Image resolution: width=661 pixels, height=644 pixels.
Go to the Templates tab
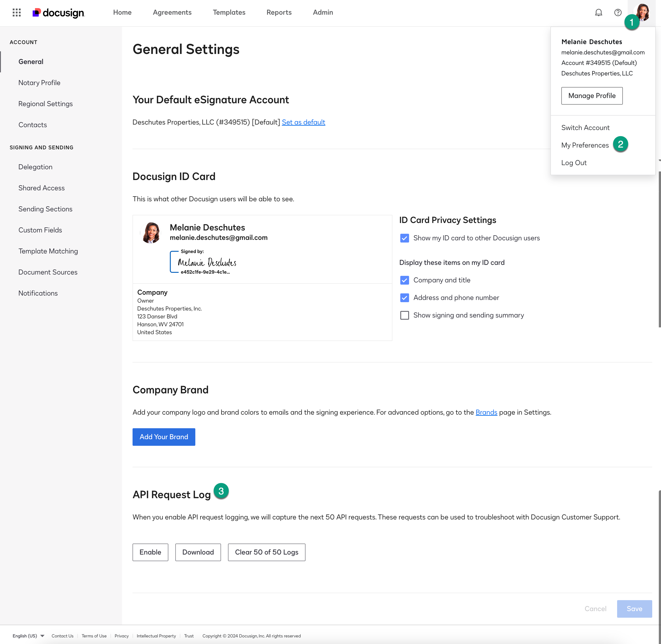click(229, 12)
